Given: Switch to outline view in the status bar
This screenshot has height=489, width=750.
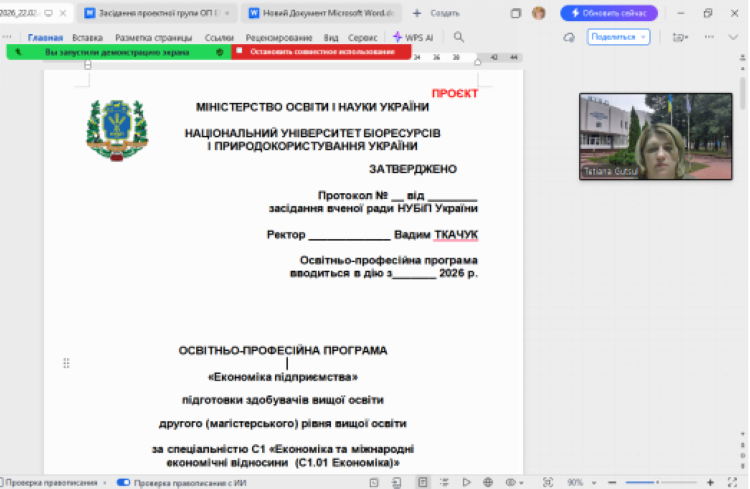Looking at the screenshot, I should 444,482.
